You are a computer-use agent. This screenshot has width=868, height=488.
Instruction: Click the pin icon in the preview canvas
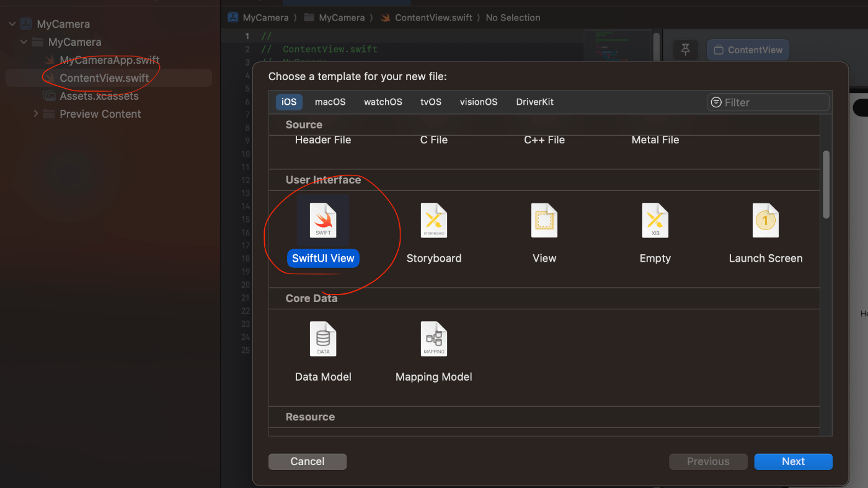(x=685, y=50)
